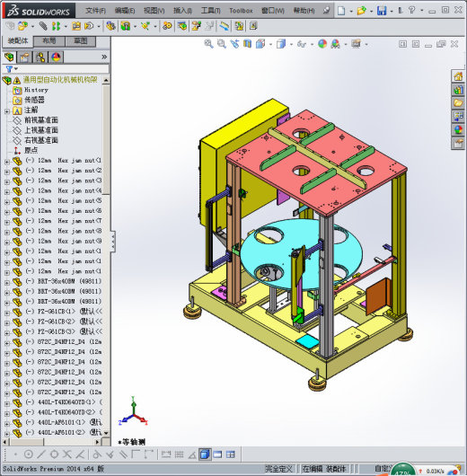Open the View Orientation dropdown arrow
Screen dimensions: 467x476
point(270,45)
